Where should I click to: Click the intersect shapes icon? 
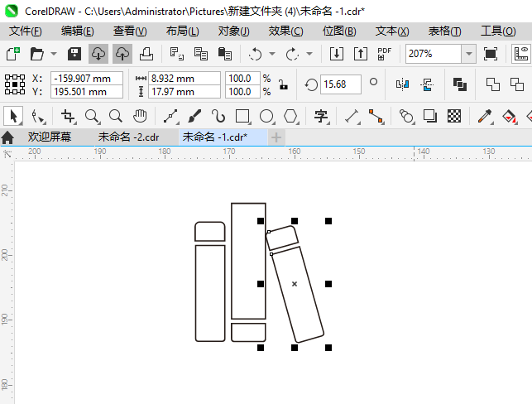pyautogui.click(x=517, y=84)
